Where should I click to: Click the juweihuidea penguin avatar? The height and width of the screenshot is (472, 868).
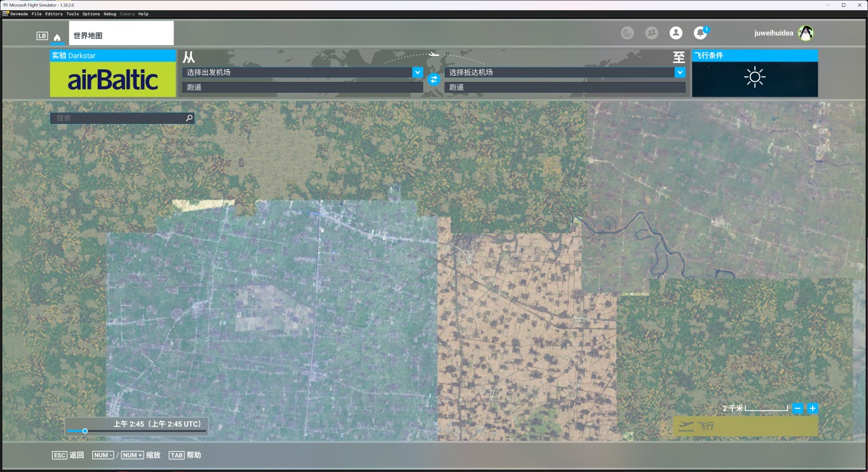click(806, 33)
